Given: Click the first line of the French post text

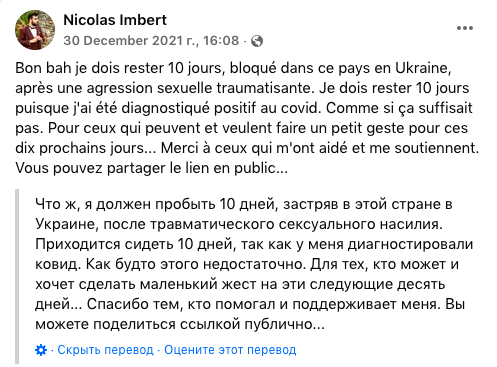Looking at the screenshot, I should click(233, 68).
